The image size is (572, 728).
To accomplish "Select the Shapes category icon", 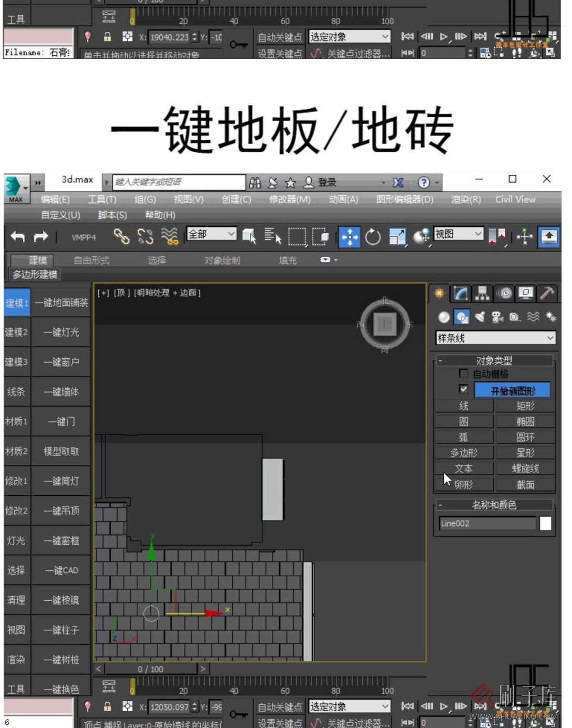I will [x=461, y=317].
